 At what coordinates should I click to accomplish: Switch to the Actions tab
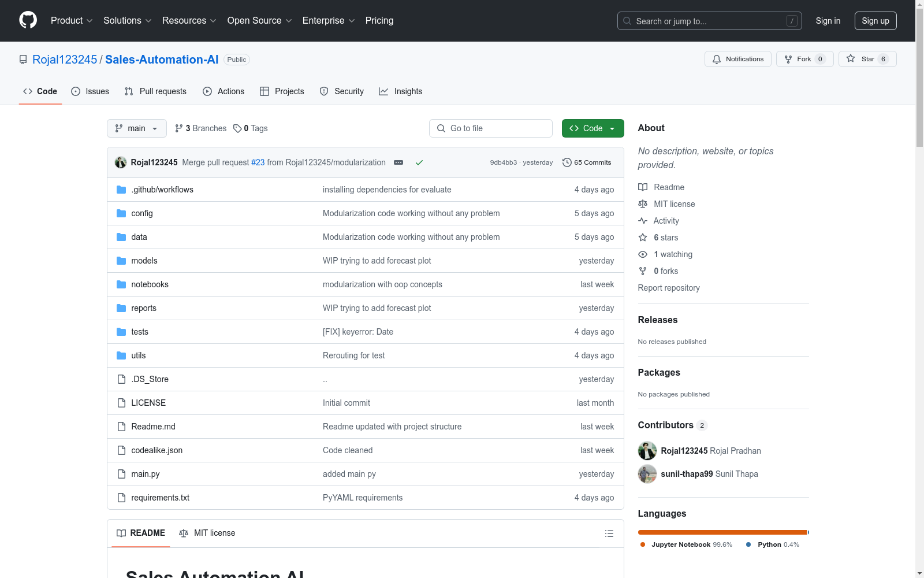[223, 91]
